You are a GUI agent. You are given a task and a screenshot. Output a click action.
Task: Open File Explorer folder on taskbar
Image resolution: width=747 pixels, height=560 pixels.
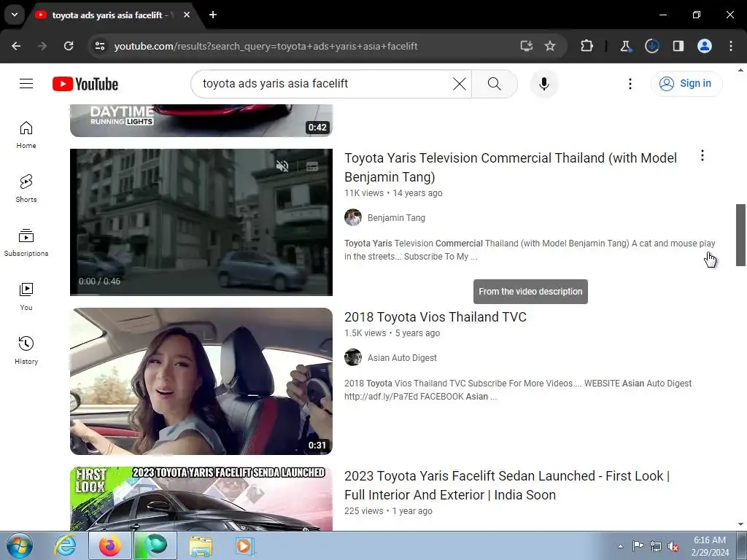(x=201, y=545)
